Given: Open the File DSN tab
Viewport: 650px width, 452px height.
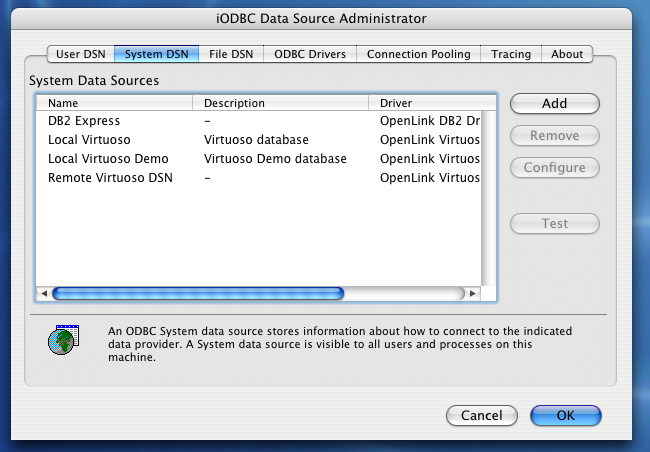Looking at the screenshot, I should click(231, 54).
